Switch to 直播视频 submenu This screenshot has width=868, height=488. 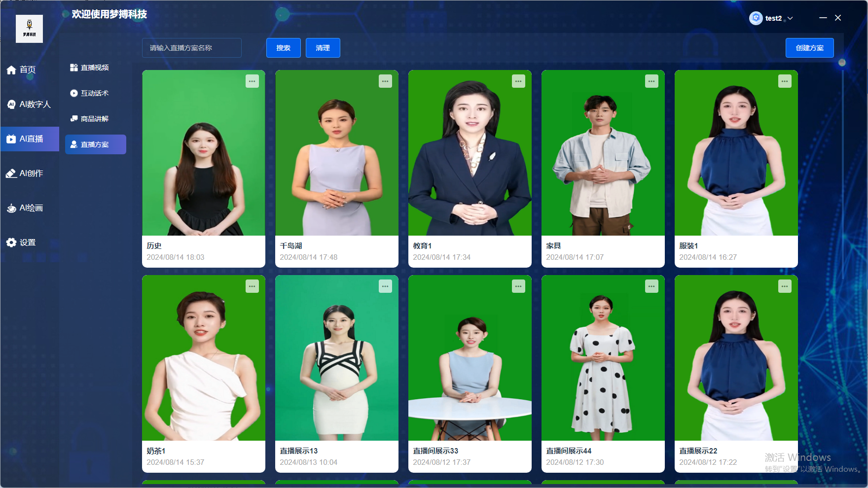pos(90,68)
